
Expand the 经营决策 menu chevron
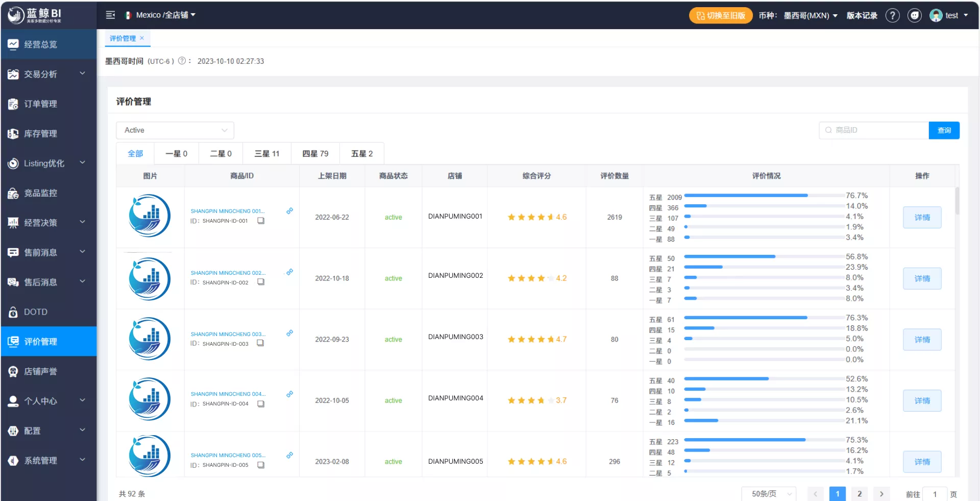[82, 222]
